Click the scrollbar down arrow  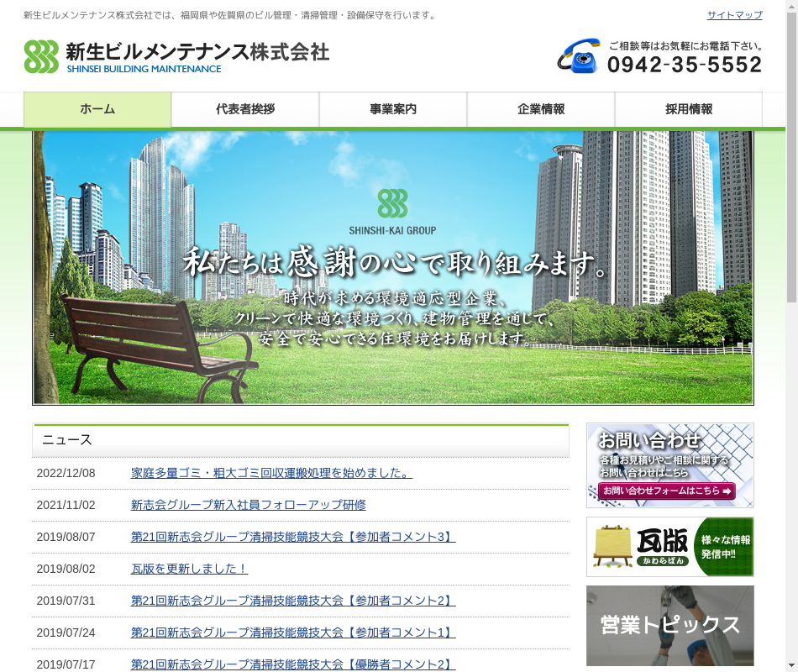[x=791, y=666]
